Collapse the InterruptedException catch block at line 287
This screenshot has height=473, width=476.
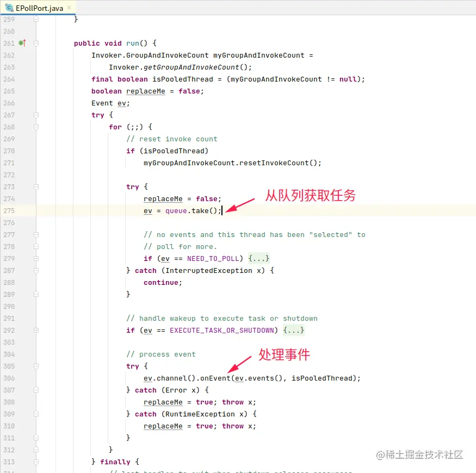pos(36,270)
